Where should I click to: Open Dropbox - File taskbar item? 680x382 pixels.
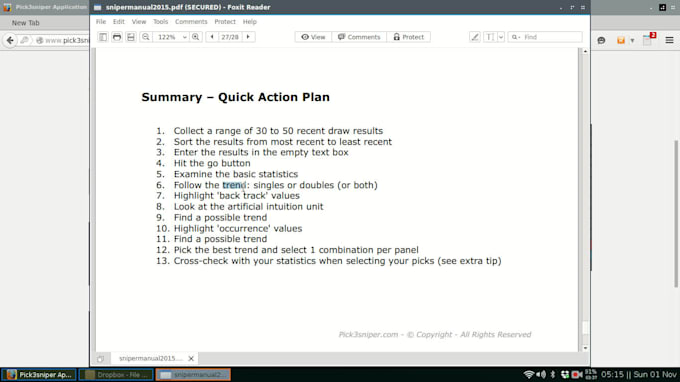116,375
